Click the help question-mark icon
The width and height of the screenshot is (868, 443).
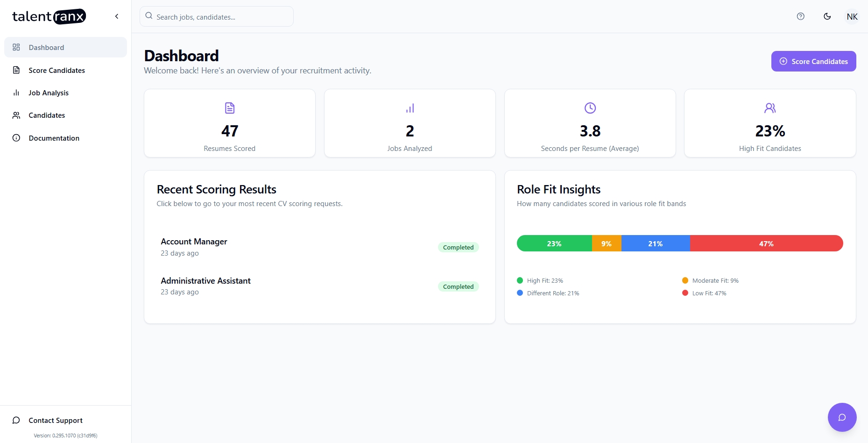(800, 16)
